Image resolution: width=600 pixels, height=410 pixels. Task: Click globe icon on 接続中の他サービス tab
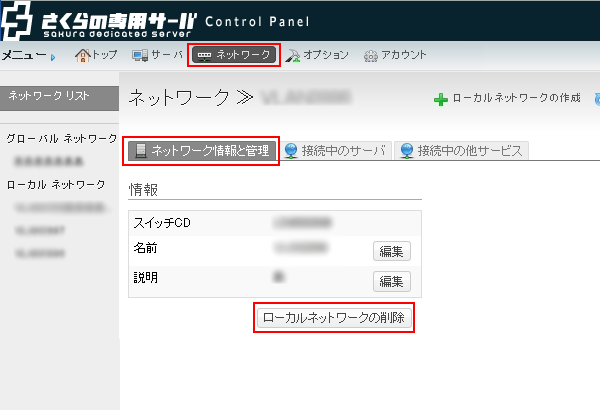click(x=407, y=150)
